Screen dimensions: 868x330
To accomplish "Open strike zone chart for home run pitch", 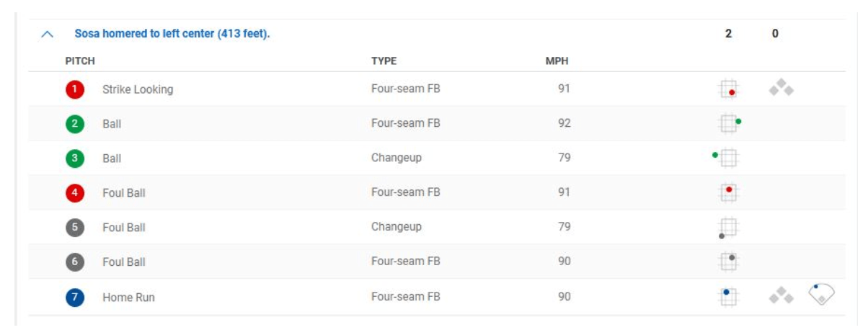I will (729, 296).
